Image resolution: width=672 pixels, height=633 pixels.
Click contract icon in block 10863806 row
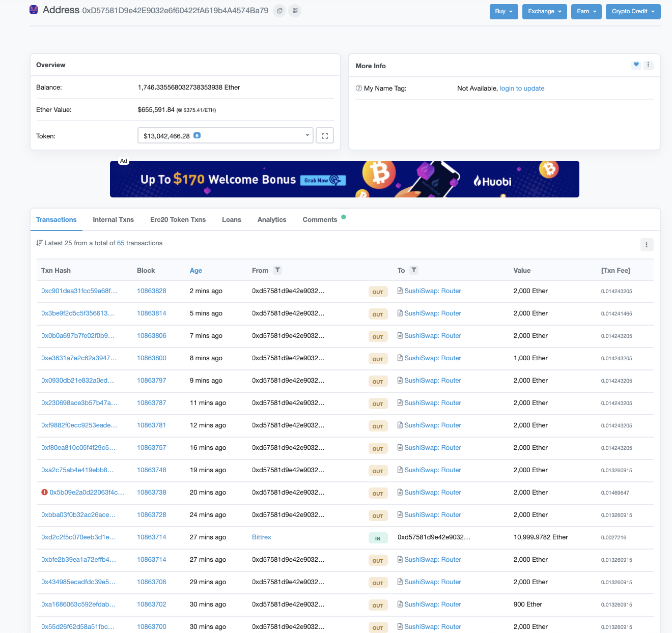(400, 336)
